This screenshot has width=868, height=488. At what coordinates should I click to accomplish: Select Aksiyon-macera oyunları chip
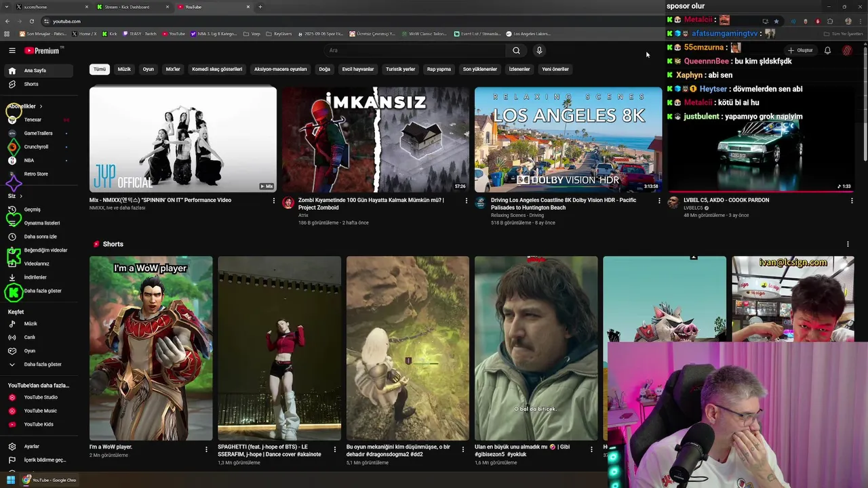point(280,69)
